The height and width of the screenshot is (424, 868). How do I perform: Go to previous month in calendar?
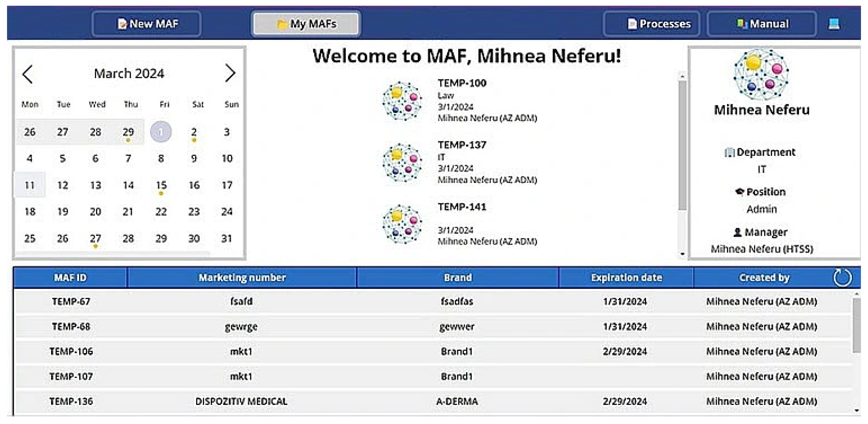point(28,74)
